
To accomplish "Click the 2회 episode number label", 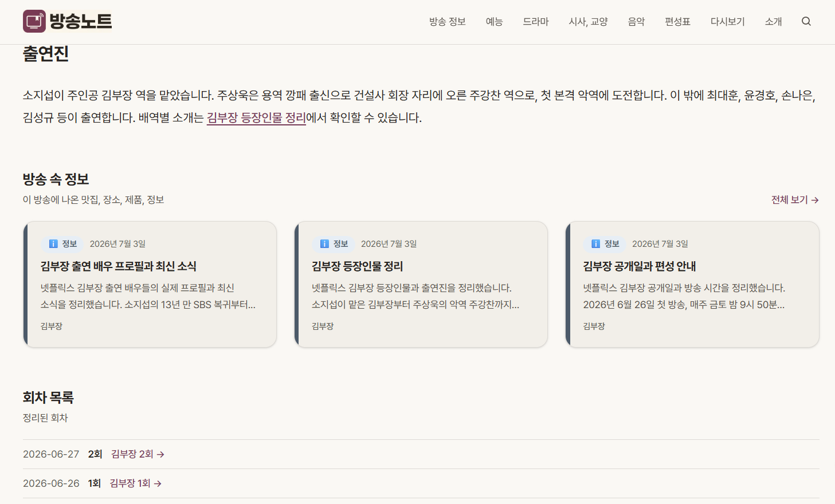I will tap(95, 454).
